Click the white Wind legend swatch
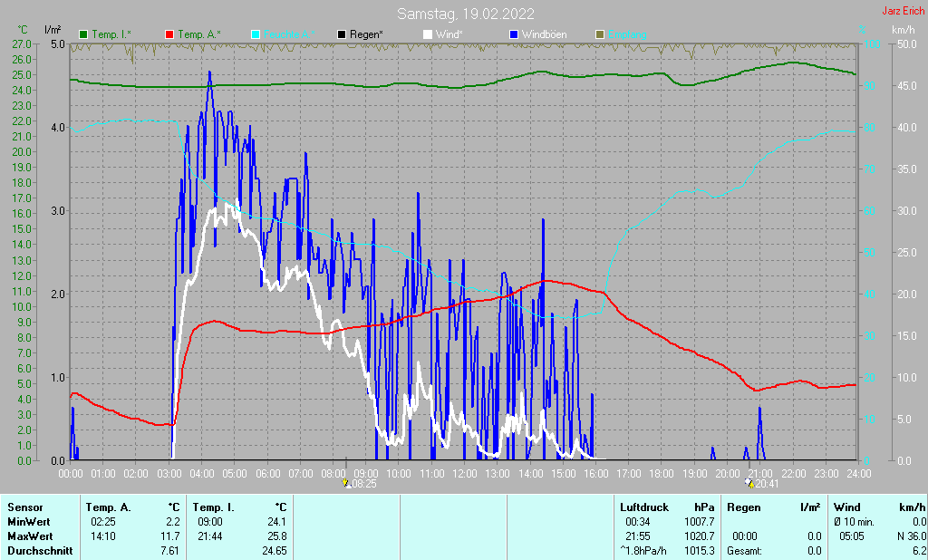Viewport: 928px width, 560px height. tap(428, 34)
